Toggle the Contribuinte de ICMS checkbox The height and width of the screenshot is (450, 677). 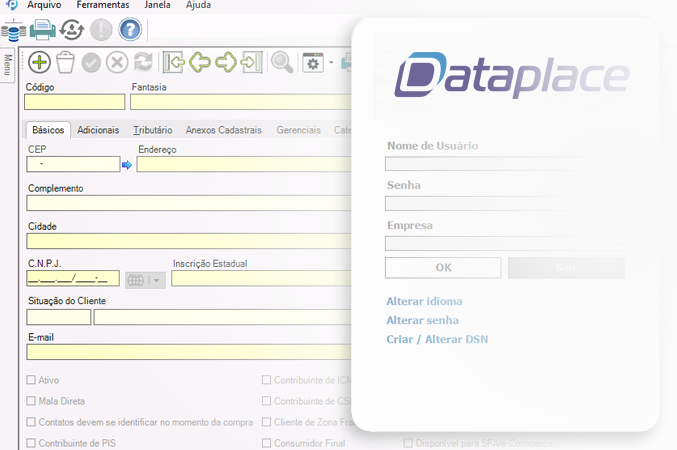(x=266, y=380)
